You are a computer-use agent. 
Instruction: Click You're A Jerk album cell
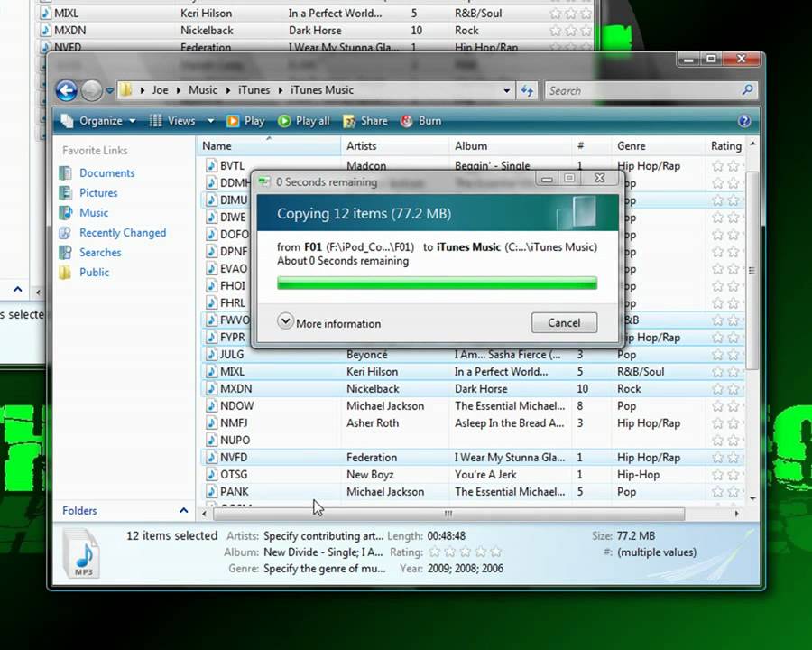coord(485,474)
